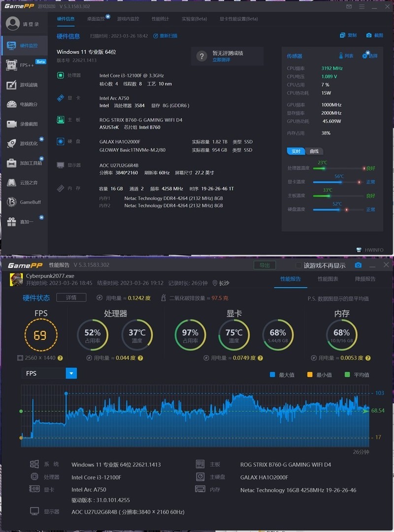The image size is (394, 532).
Task: Open sensor 选择 gear settings
Action: click(370, 55)
